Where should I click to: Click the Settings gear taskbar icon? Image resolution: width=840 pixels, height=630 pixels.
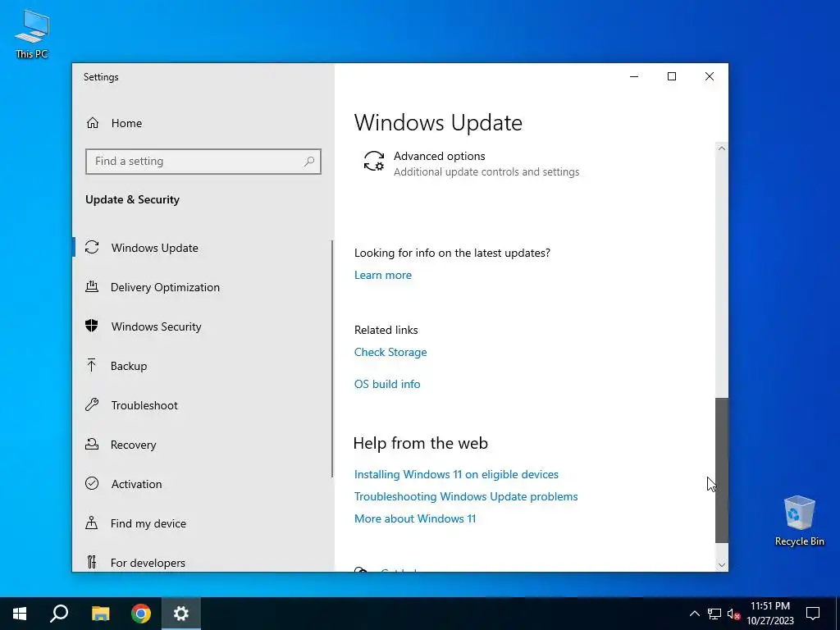point(181,614)
